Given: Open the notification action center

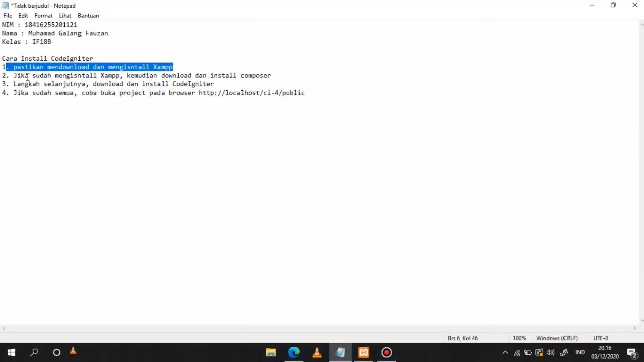Looking at the screenshot, I should click(632, 352).
